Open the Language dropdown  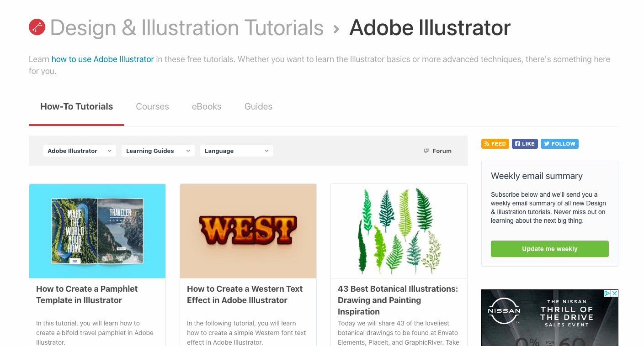click(x=237, y=151)
